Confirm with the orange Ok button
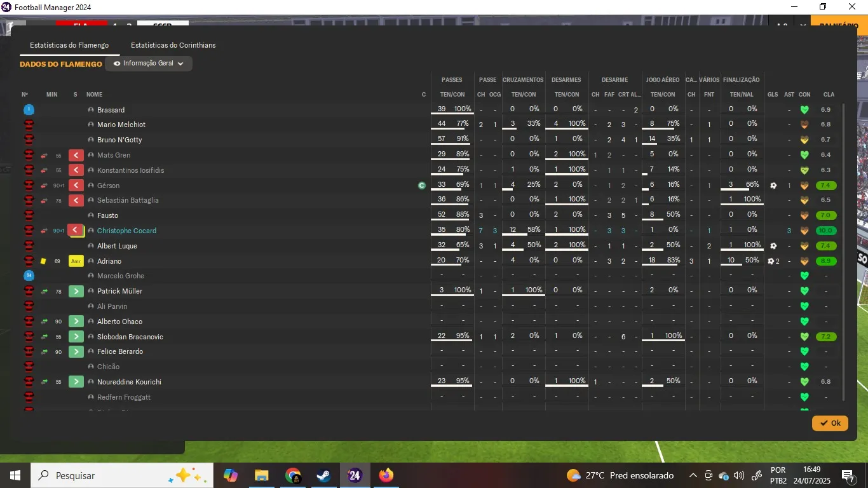The height and width of the screenshot is (488, 868). 830,423
